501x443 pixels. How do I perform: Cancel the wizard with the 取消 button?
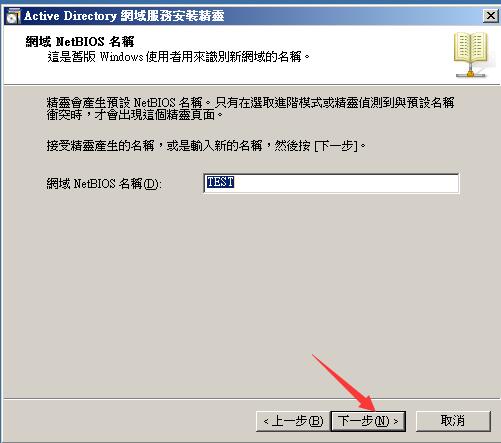pos(453,421)
